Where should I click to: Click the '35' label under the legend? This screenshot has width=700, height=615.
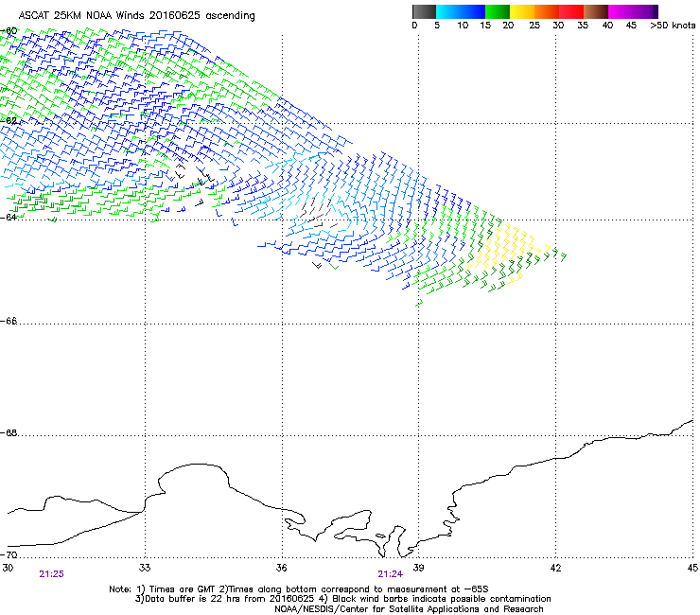583,26
